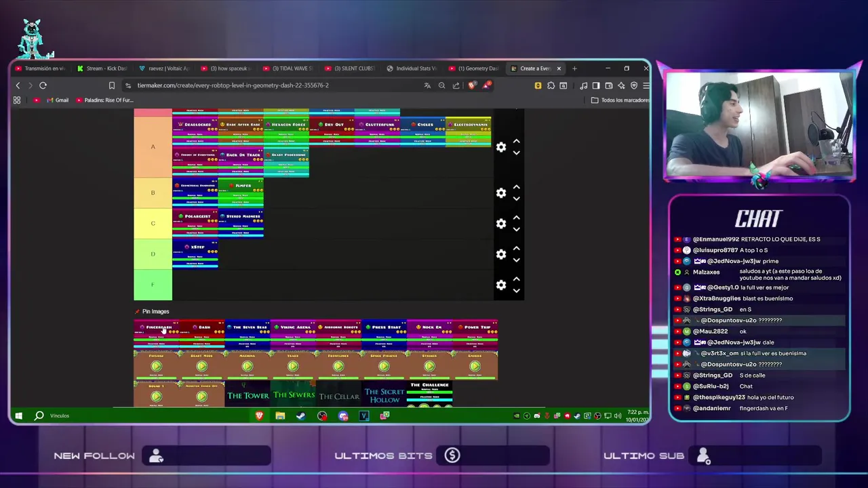This screenshot has width=868, height=488.
Task: Open the page translate icon
Action: pos(427,85)
